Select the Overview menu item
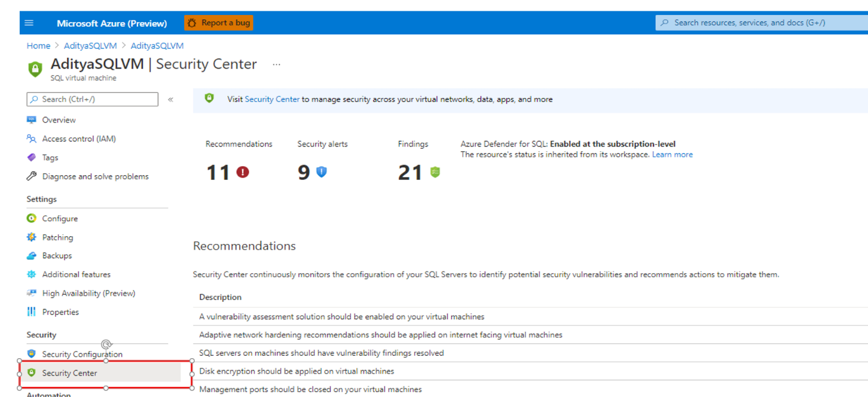Screen dimensions: 868x397 click(x=60, y=120)
